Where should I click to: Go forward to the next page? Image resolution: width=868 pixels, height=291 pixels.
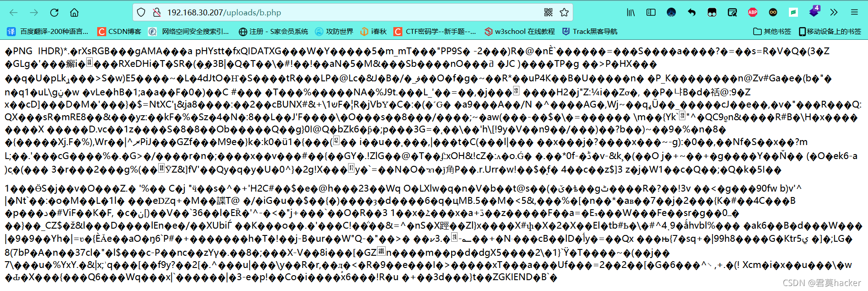tap(34, 12)
